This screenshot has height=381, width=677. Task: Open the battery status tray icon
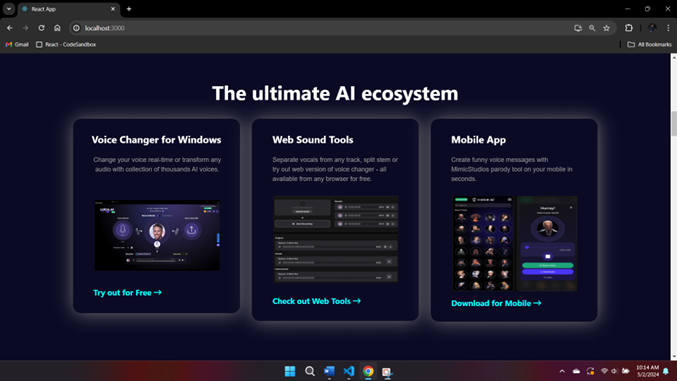point(626,371)
